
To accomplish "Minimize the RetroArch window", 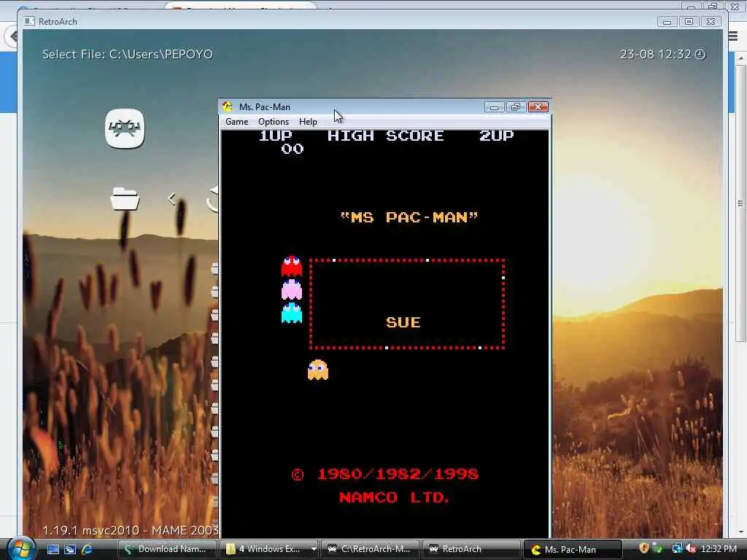I will 667,22.
